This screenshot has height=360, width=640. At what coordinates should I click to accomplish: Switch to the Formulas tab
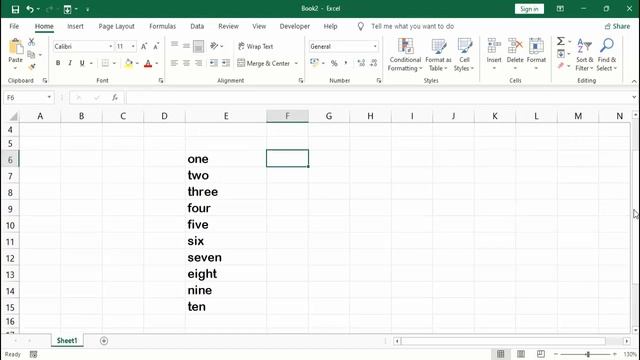162,26
